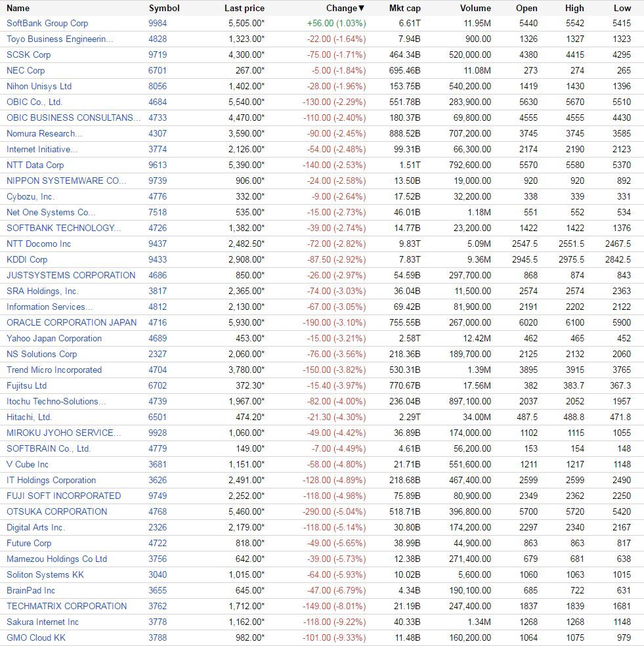644x646 pixels.
Task: Open the Information Services link
Action: pos(50,307)
